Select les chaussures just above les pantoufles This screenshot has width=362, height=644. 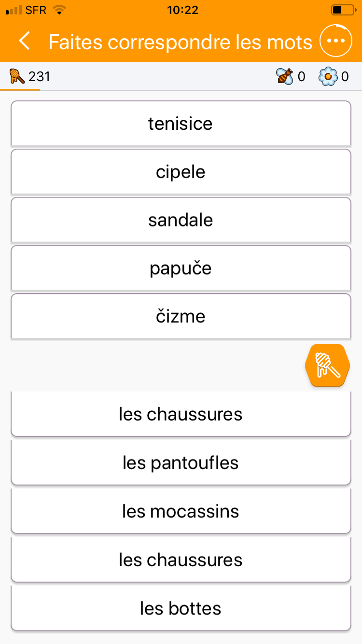181,414
